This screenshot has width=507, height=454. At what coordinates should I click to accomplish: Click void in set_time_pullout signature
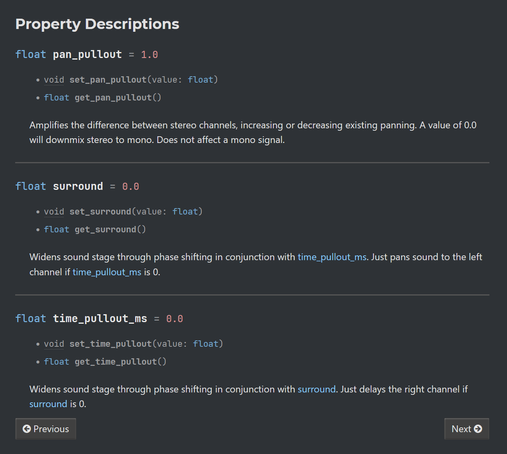[x=54, y=344]
